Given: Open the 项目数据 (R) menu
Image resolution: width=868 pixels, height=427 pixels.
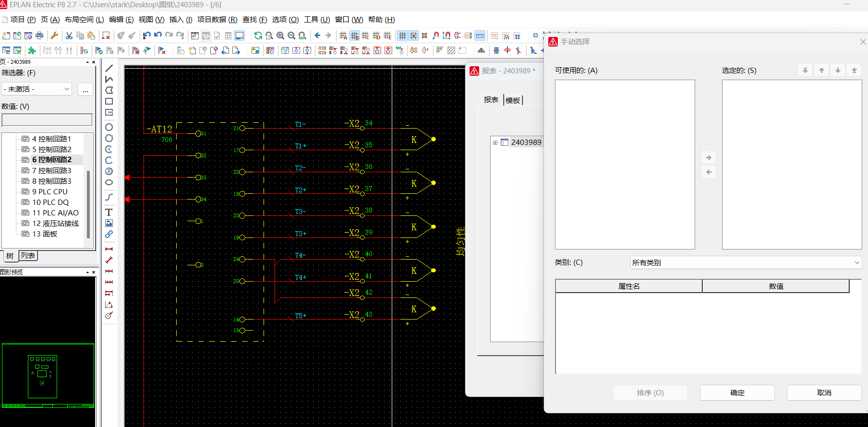Looking at the screenshot, I should (217, 20).
